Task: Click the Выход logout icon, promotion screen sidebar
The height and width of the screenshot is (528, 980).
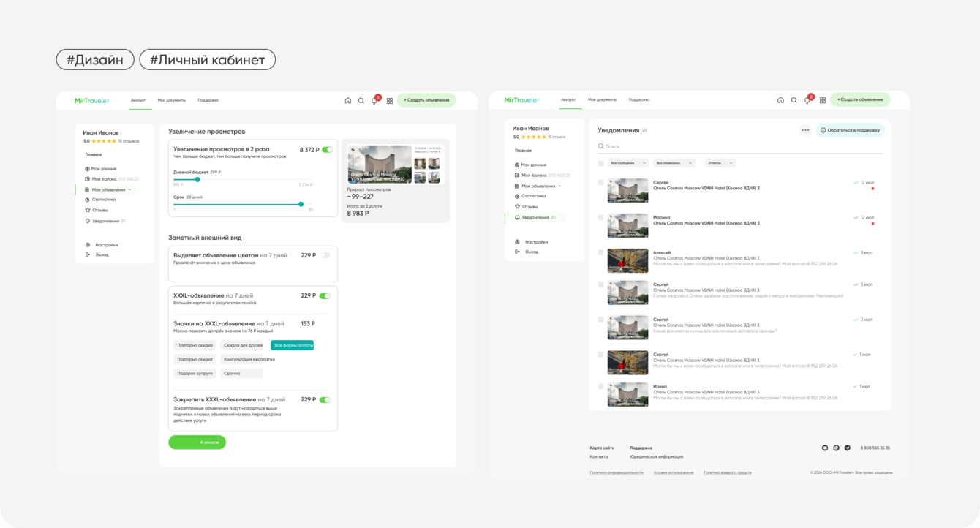Action: point(88,255)
